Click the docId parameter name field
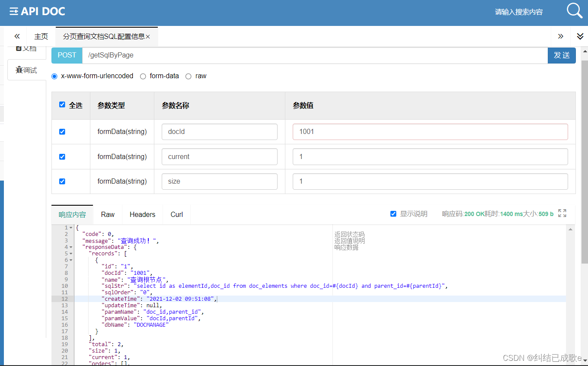 (220, 131)
